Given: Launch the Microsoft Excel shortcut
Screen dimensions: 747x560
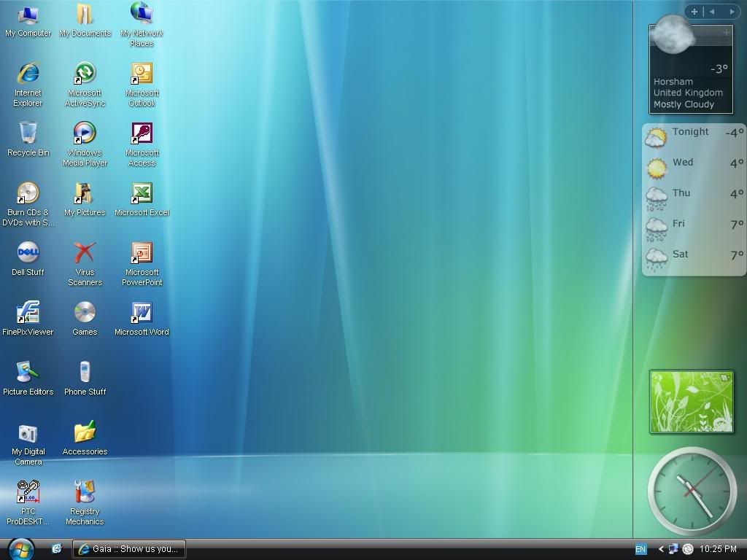Looking at the screenshot, I should [x=142, y=200].
